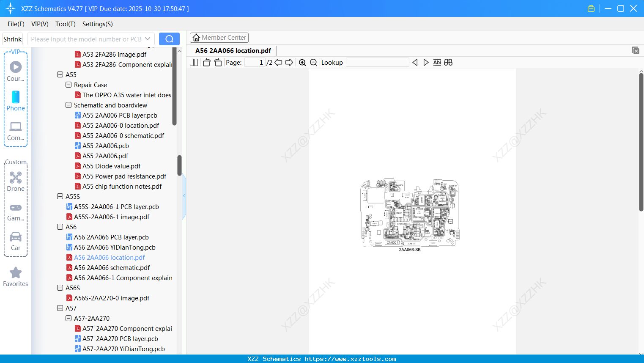
Task: Open the Courses section in sidebar
Action: click(x=16, y=71)
